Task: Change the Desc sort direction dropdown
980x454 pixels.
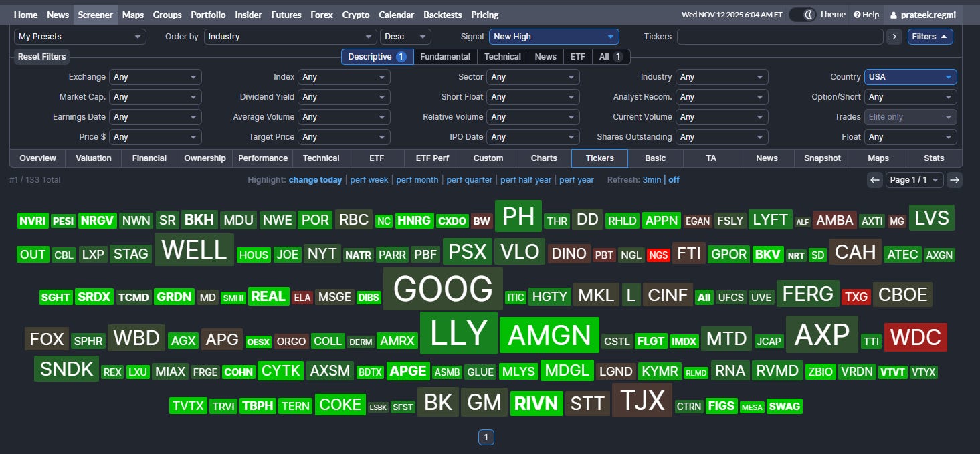Action: pos(405,37)
